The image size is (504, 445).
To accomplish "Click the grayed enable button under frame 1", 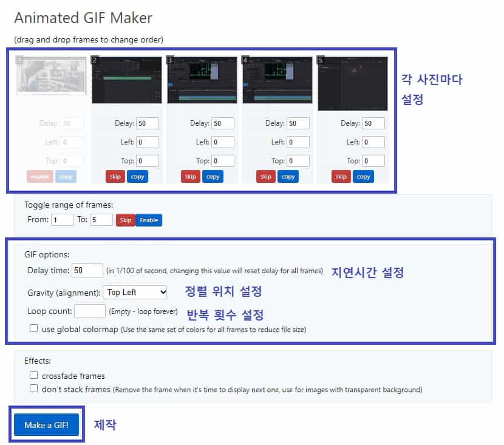I will pyautogui.click(x=39, y=176).
